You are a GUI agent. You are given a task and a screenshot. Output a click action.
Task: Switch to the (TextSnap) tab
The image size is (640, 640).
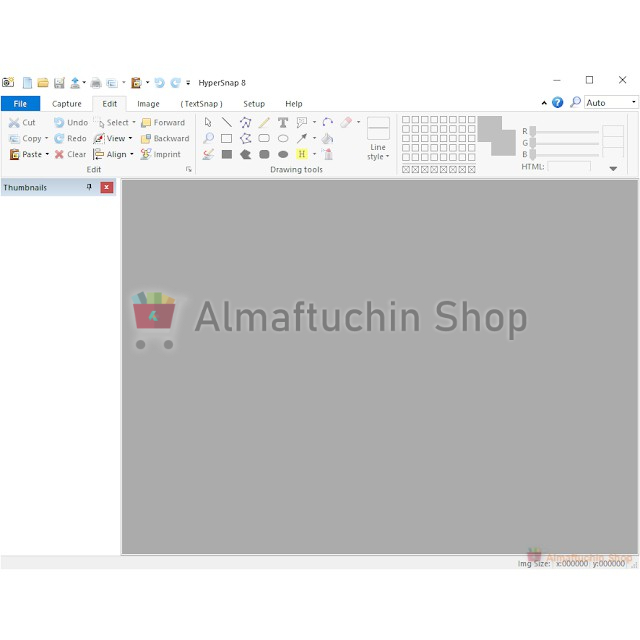point(201,104)
